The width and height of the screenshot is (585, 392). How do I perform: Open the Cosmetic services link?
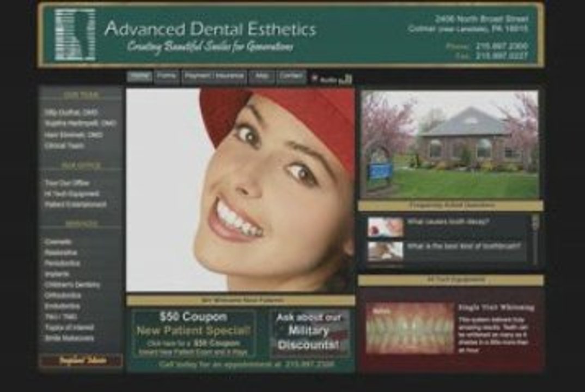click(x=58, y=242)
